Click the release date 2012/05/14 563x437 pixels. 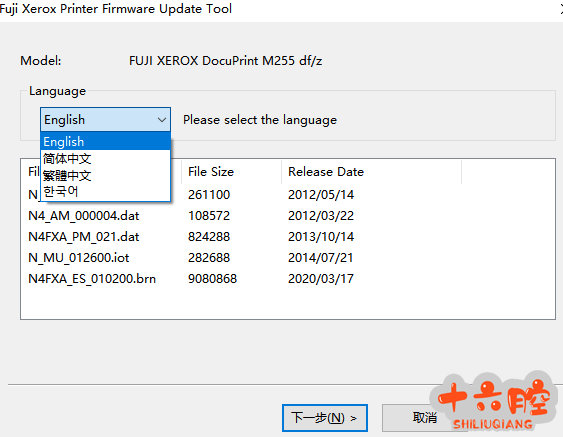pyautogui.click(x=321, y=195)
